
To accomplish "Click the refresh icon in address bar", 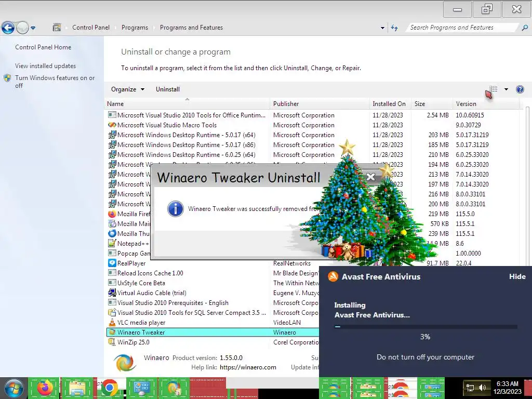I will coord(394,28).
